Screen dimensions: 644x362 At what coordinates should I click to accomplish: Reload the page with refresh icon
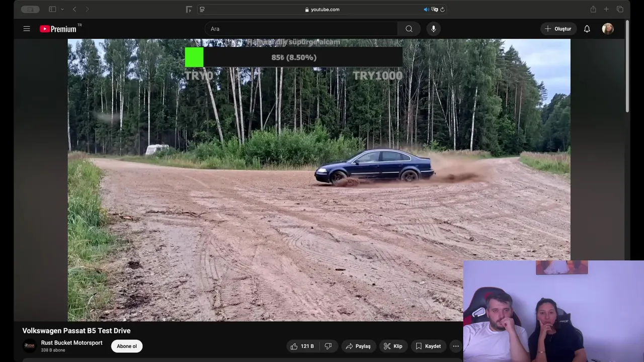(x=442, y=9)
